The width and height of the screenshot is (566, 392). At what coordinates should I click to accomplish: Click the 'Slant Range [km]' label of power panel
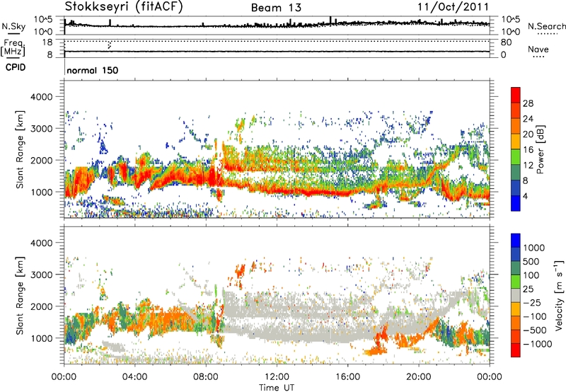tap(20, 149)
